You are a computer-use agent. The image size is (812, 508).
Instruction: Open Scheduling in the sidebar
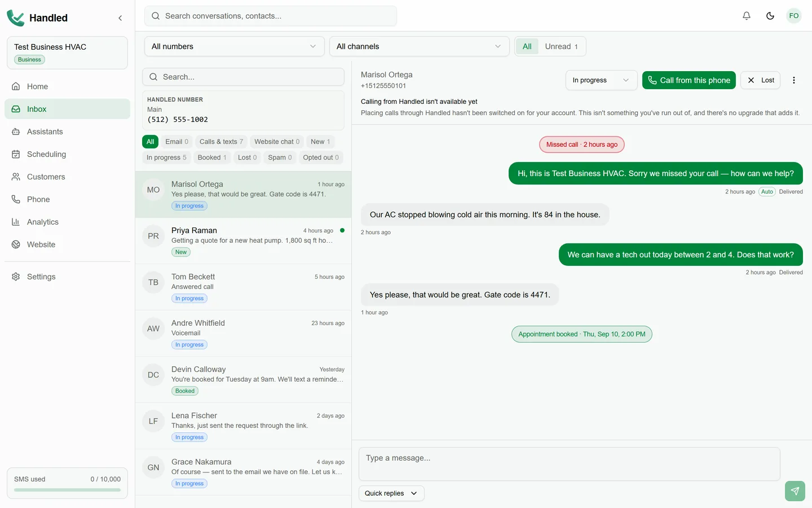[x=67, y=154]
